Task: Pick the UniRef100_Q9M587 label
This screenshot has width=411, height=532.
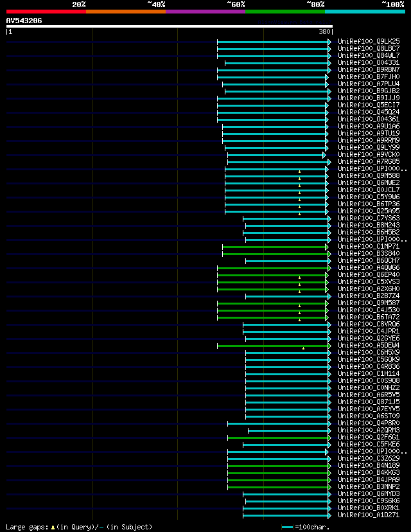Action: pyautogui.click(x=369, y=303)
